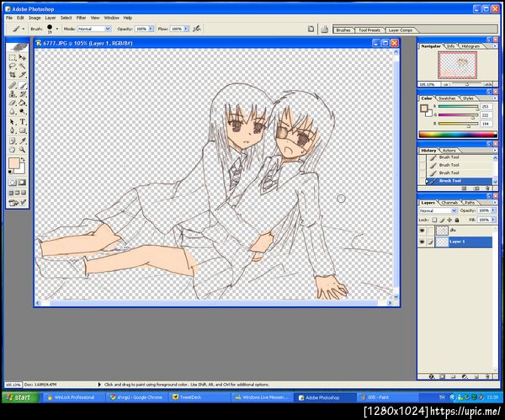Select the History Brush tool
Image resolution: width=505 pixels, height=420 pixels.
pyautogui.click(x=22, y=94)
